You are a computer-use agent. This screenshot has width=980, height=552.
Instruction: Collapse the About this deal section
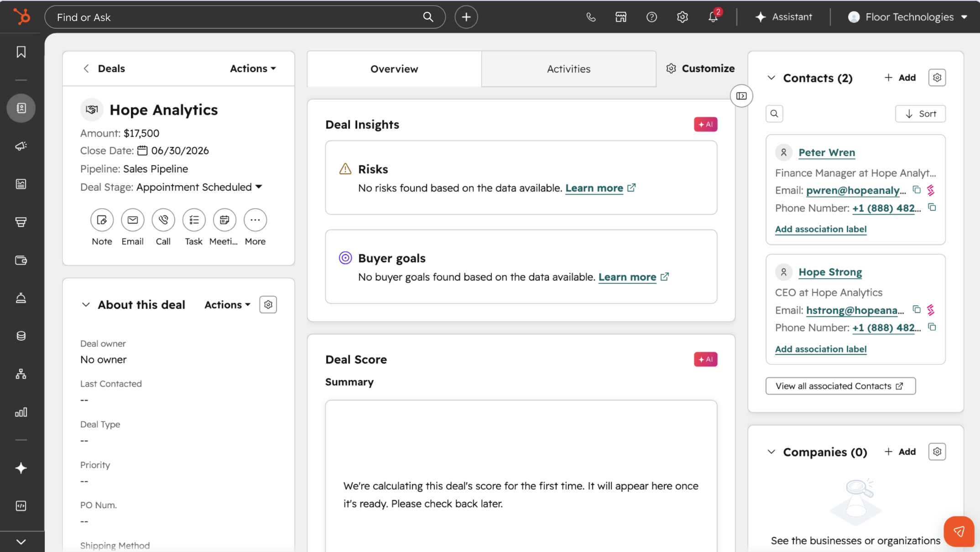(x=86, y=305)
